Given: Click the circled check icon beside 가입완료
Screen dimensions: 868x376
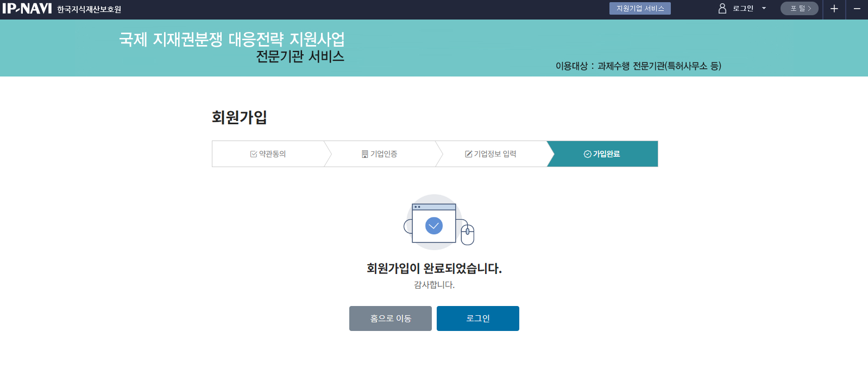Looking at the screenshot, I should tap(587, 154).
